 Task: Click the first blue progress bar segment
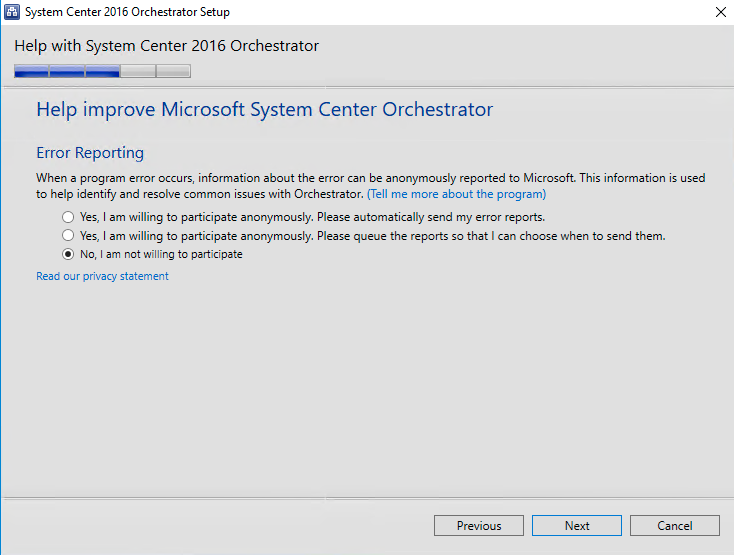click(31, 71)
